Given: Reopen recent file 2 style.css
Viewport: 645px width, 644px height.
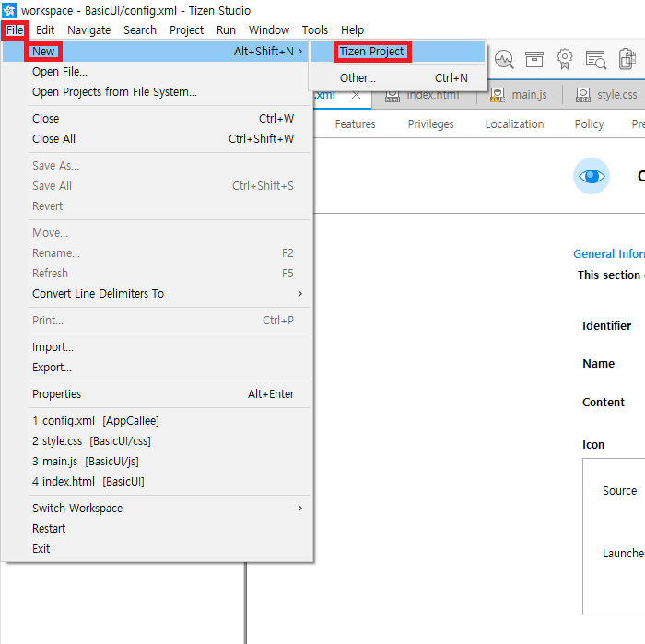Looking at the screenshot, I should pyautogui.click(x=157, y=440).
